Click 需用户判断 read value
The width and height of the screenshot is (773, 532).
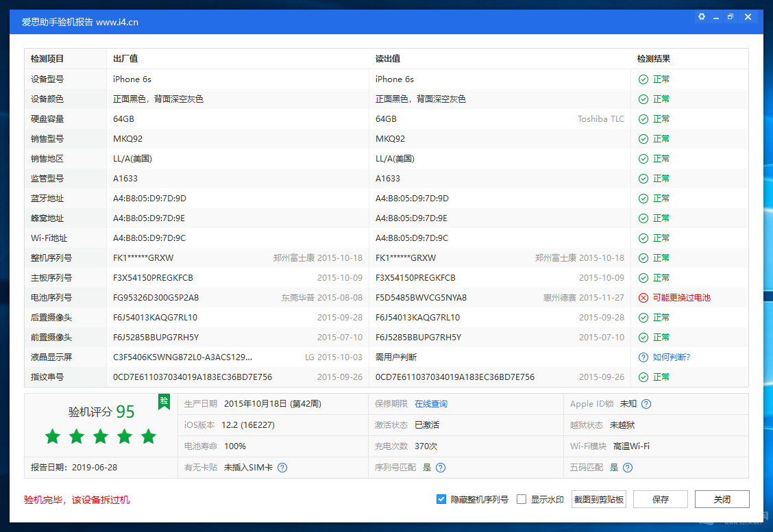pos(396,357)
